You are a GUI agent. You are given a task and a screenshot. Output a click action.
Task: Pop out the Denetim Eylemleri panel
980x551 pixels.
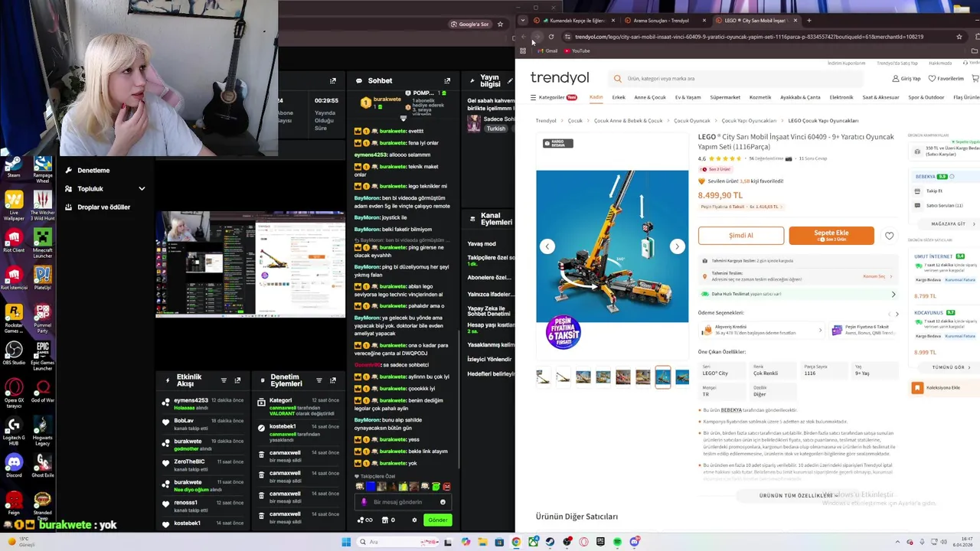(x=332, y=380)
